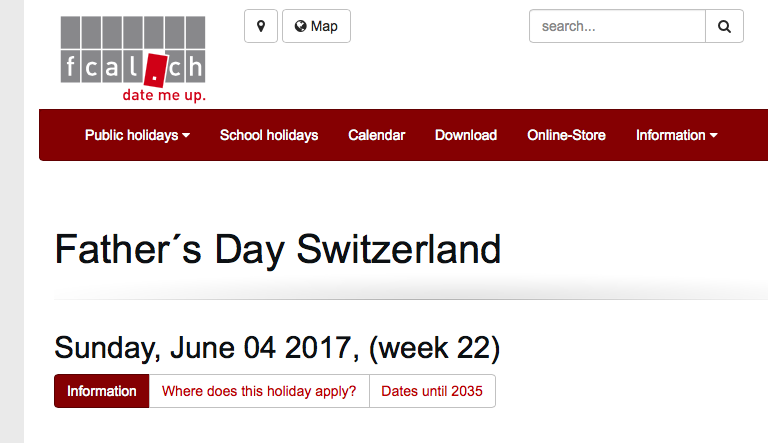Screen dimensions: 768x443
Task: Click the globe icon on Map button
Action: 300,26
